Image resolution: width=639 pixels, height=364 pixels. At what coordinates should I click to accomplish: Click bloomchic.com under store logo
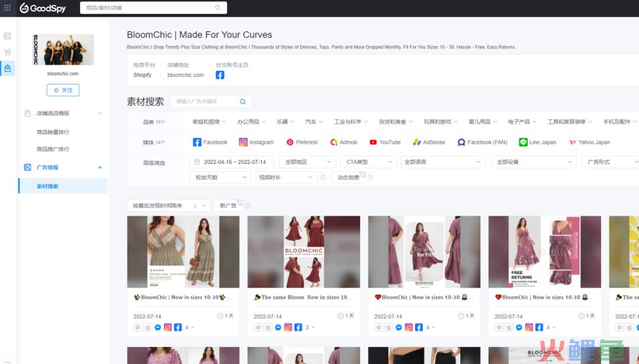[63, 74]
